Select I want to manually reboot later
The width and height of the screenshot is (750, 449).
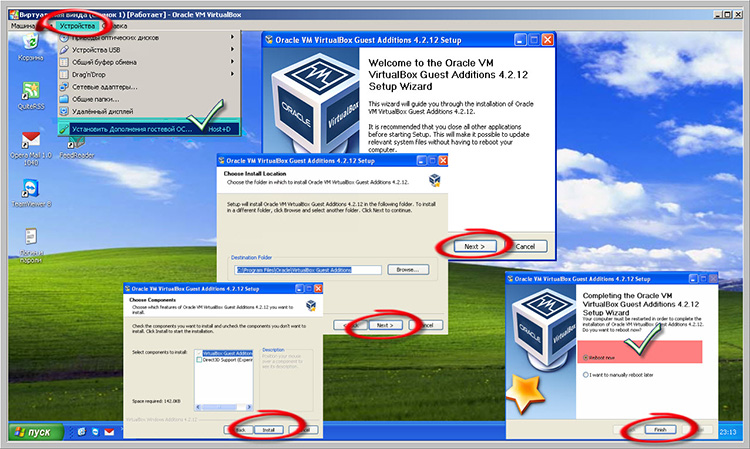pyautogui.click(x=585, y=375)
